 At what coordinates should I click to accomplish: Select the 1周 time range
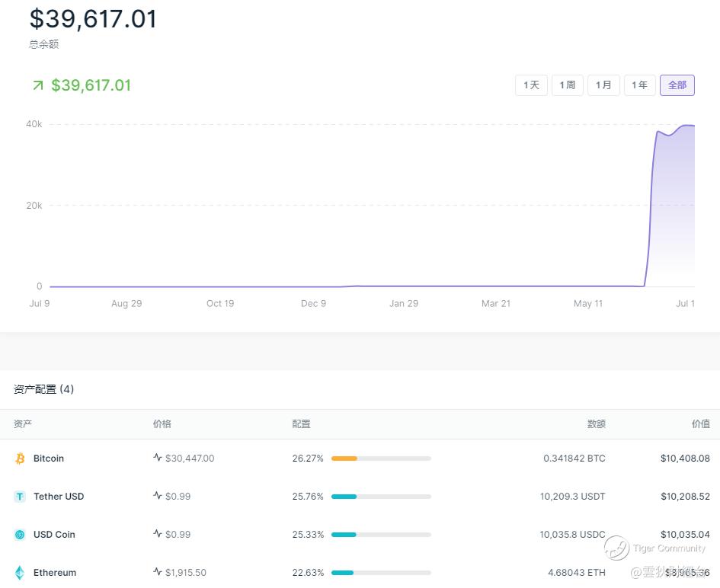pos(568,85)
